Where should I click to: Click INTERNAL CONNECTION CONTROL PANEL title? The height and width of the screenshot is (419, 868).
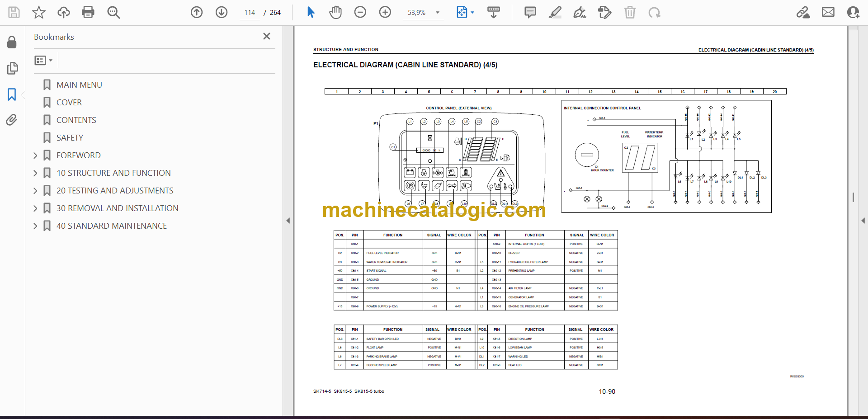coord(602,108)
